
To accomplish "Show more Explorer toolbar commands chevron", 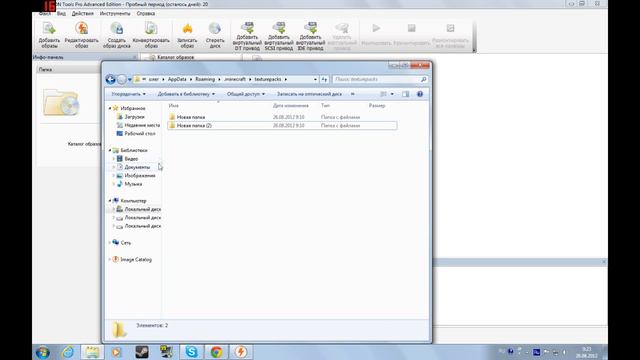I will click(353, 94).
